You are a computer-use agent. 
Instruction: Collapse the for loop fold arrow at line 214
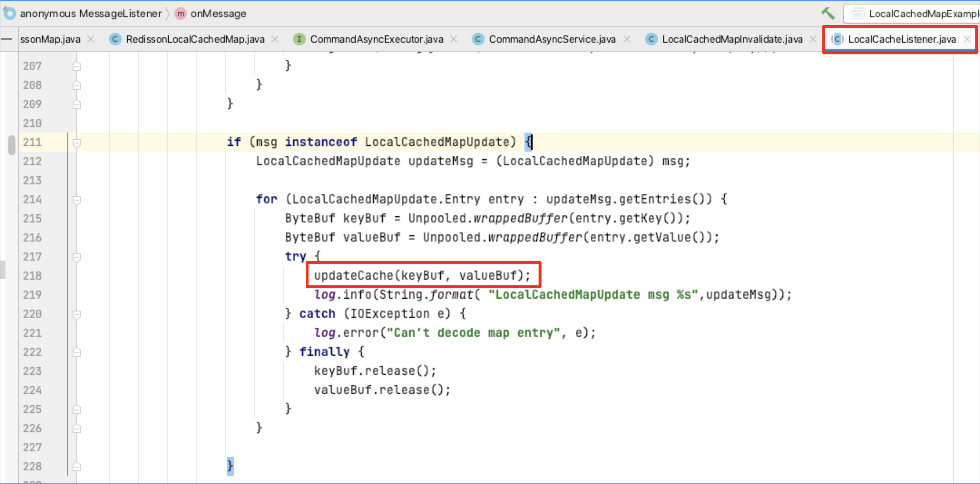[x=76, y=199]
